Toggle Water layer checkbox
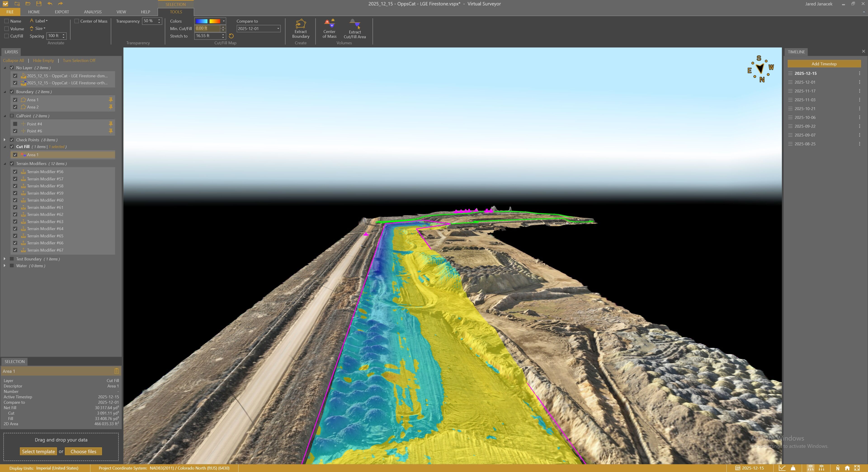This screenshot has height=472, width=868. 12,265
